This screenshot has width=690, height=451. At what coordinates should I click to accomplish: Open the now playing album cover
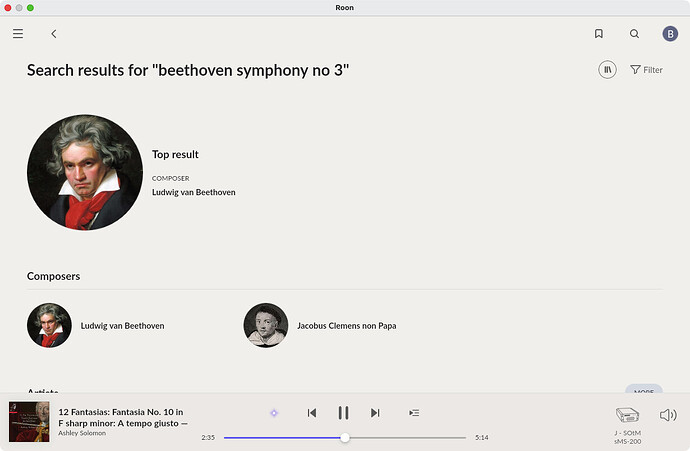click(x=29, y=421)
